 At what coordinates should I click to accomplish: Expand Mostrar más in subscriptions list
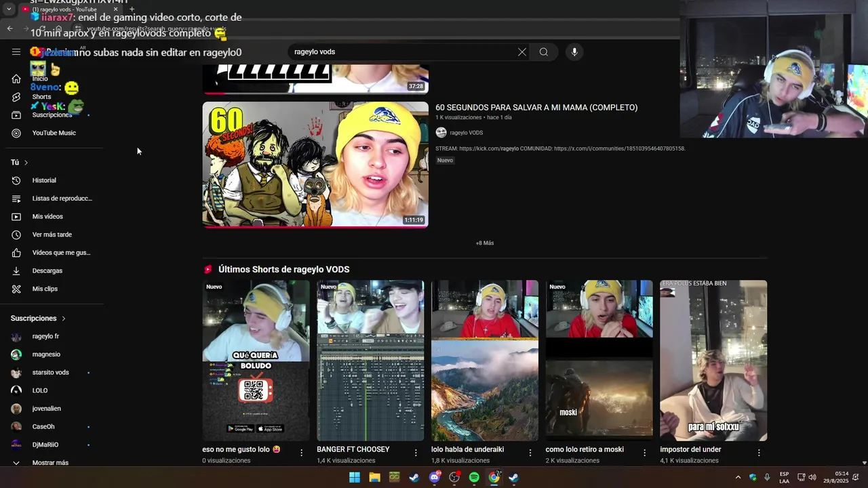[52, 463]
